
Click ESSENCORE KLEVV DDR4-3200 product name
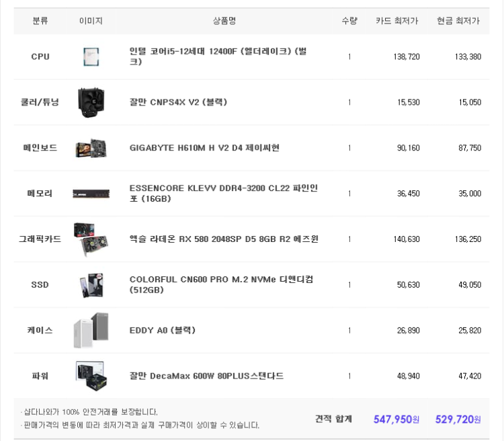[223, 194]
